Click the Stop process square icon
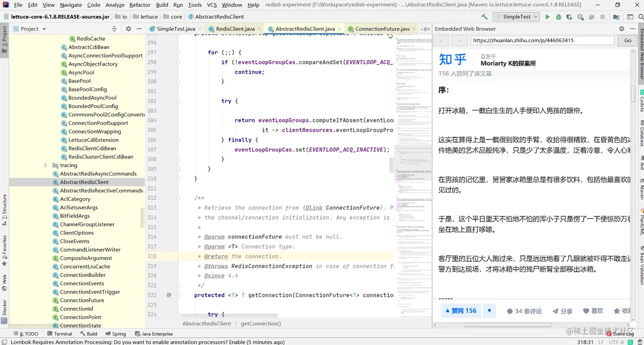The image size is (644, 345). click(602, 17)
